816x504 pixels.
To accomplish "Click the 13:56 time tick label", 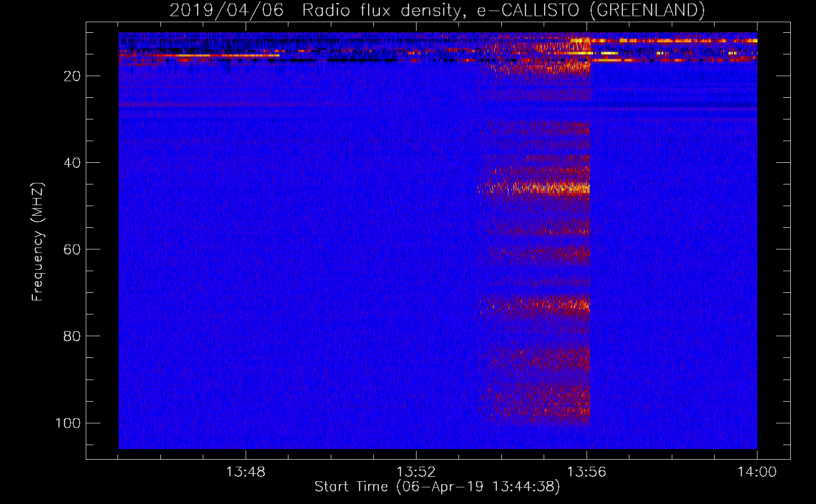I will click(x=587, y=472).
